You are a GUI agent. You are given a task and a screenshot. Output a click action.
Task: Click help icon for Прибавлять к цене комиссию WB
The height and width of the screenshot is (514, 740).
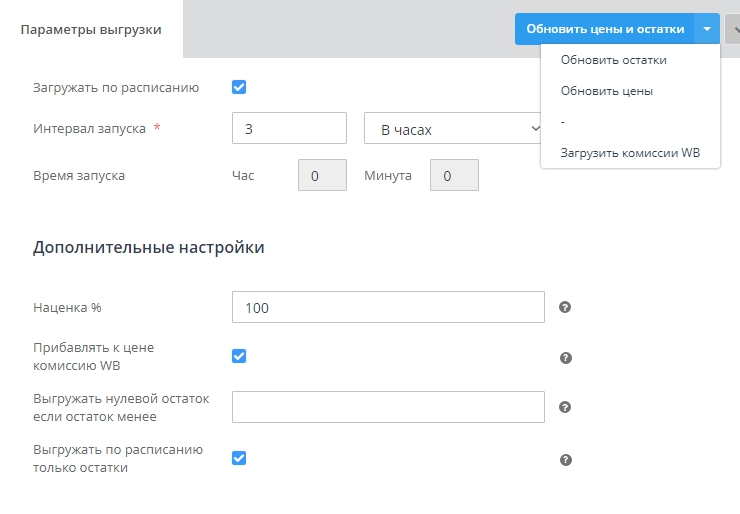(x=565, y=357)
